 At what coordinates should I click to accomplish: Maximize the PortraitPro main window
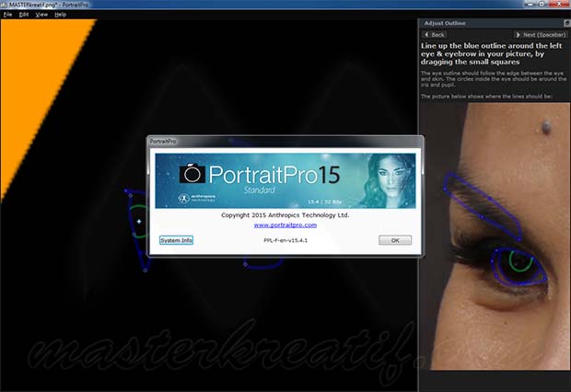(542, 4)
